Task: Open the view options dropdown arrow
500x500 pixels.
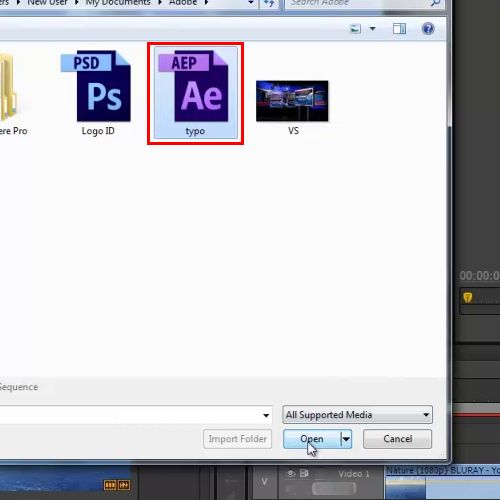Action: (373, 29)
